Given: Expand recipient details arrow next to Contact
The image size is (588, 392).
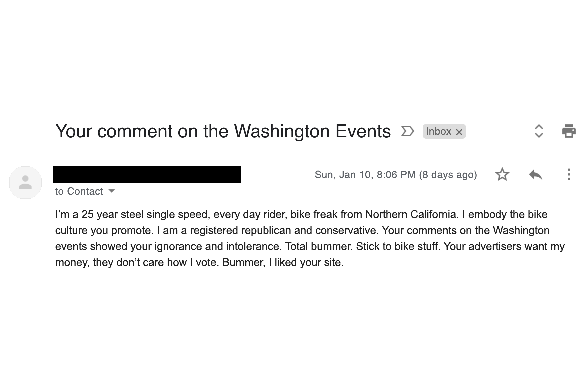Looking at the screenshot, I should [x=112, y=191].
